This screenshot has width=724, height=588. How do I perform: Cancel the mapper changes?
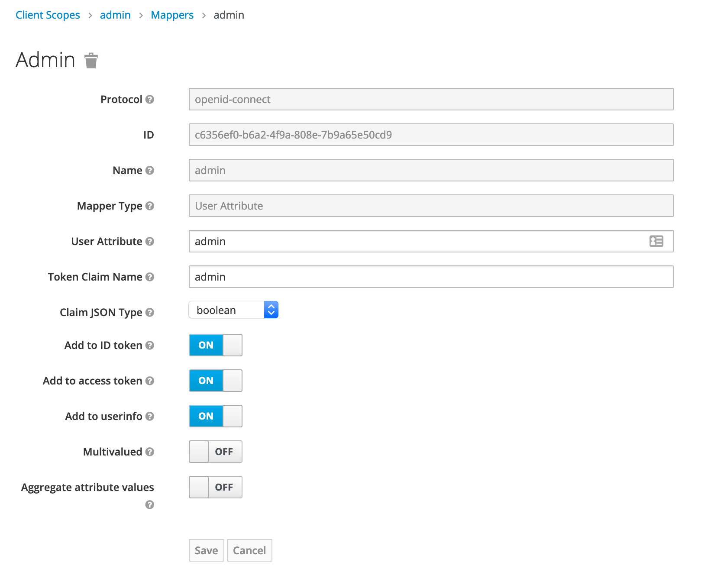pos(249,550)
